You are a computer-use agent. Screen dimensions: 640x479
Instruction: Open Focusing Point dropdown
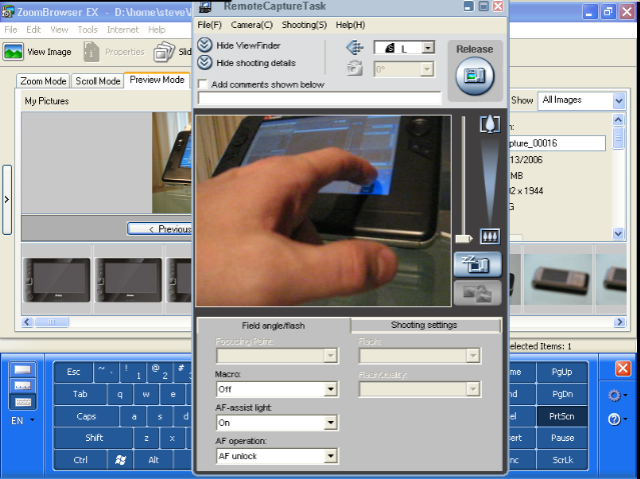pyautogui.click(x=331, y=356)
